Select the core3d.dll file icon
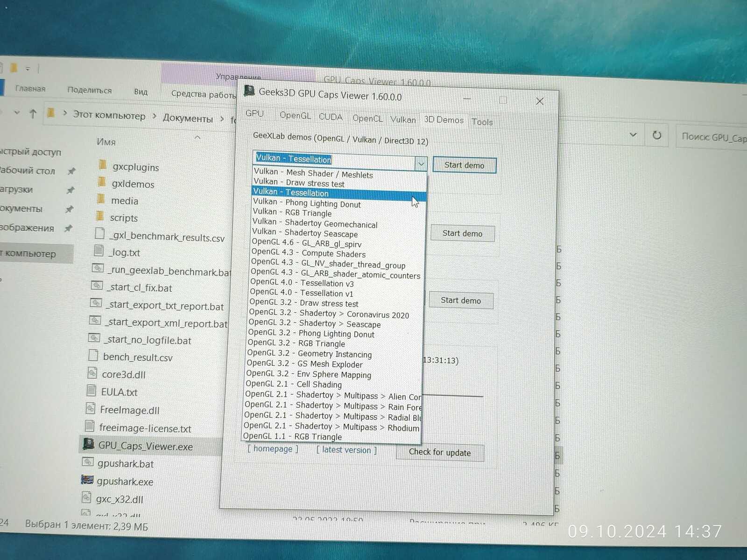Viewport: 747px width, 560px height. pos(92,373)
